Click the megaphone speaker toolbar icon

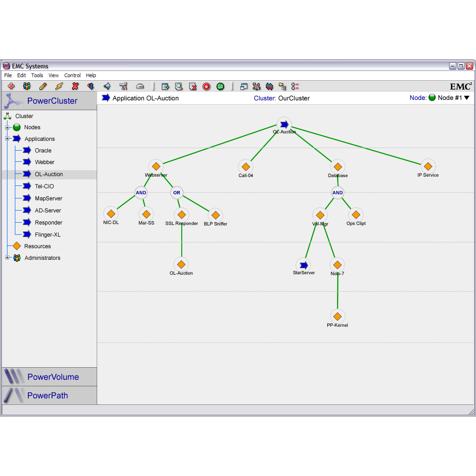click(x=107, y=86)
